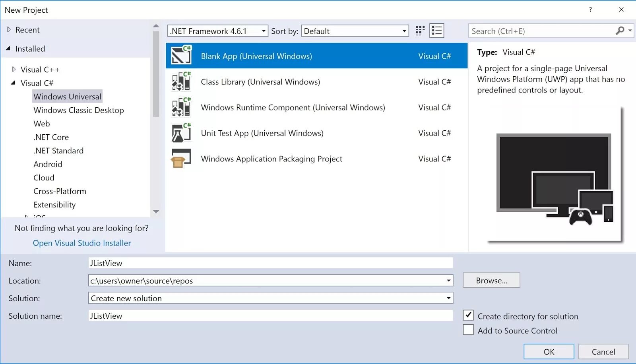The width and height of the screenshot is (636, 364).
Task: Click the Blank App project template icon
Action: click(181, 56)
